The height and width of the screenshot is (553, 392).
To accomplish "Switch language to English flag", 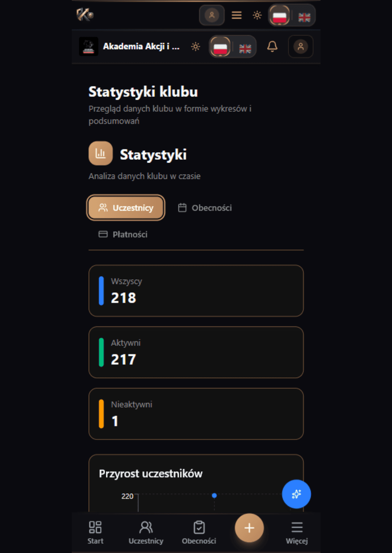I will (x=303, y=15).
